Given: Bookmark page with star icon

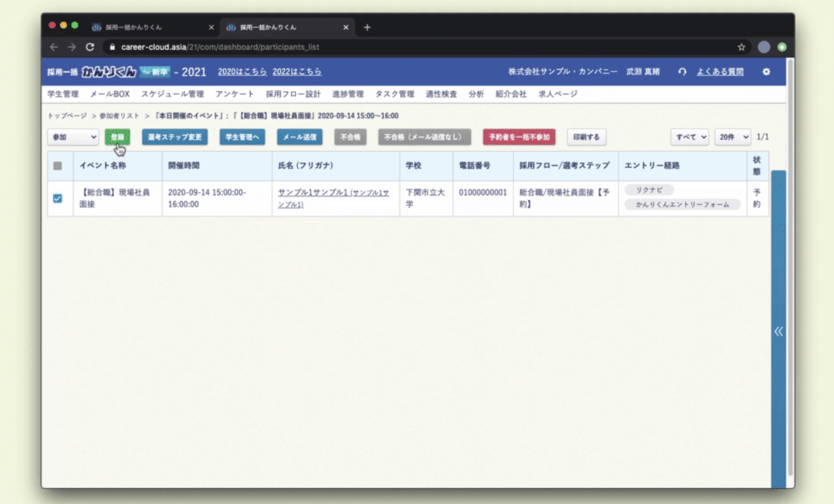Looking at the screenshot, I should 742,47.
